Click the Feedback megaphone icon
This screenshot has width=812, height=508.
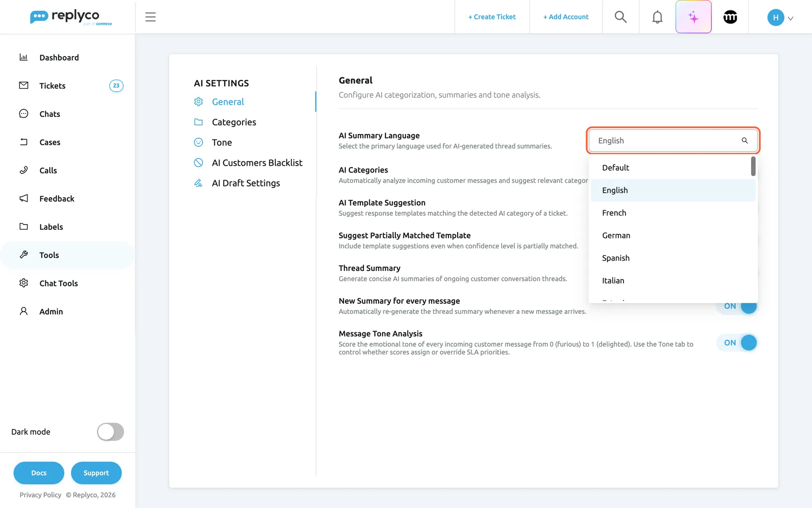[x=23, y=198]
